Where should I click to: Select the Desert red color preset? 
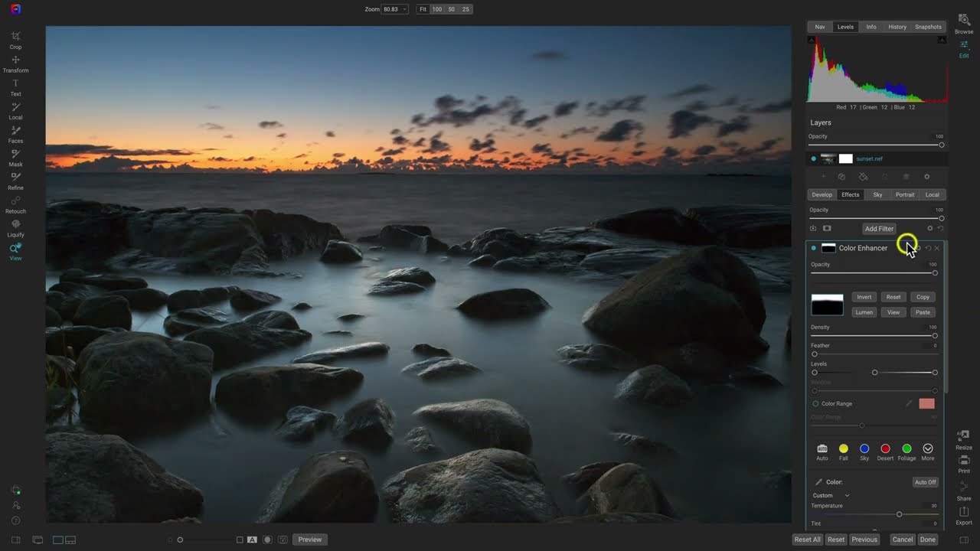(885, 448)
